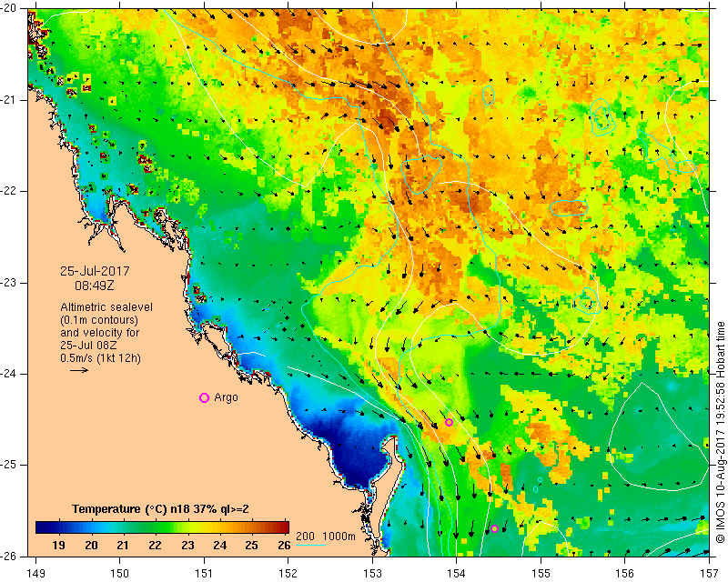Click the 'Argo' legend label

click(x=226, y=397)
